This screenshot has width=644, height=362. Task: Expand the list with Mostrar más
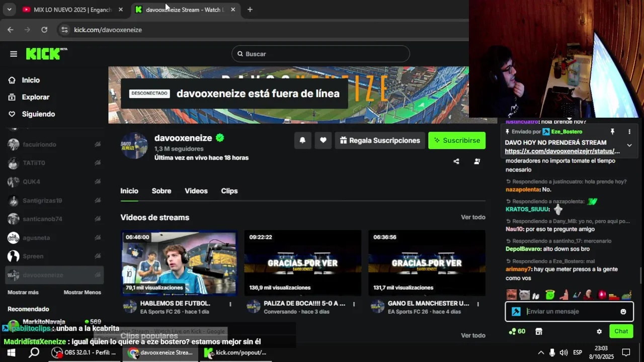[23, 292]
